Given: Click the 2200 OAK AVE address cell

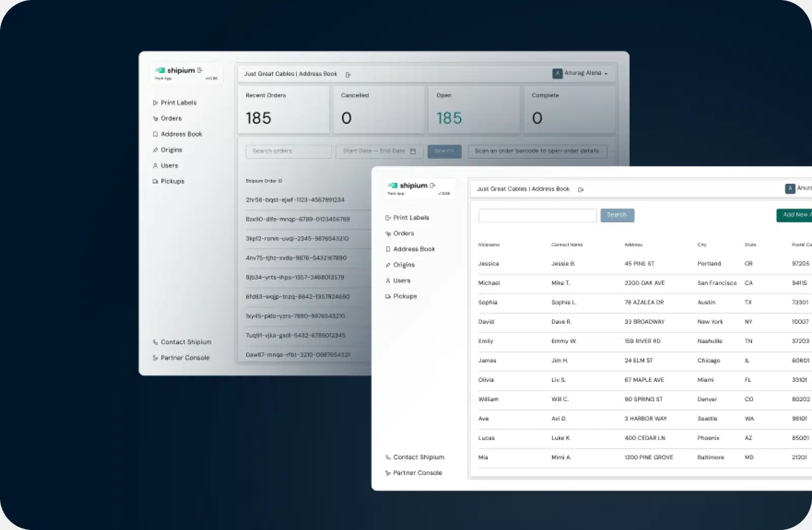Looking at the screenshot, I should point(644,283).
